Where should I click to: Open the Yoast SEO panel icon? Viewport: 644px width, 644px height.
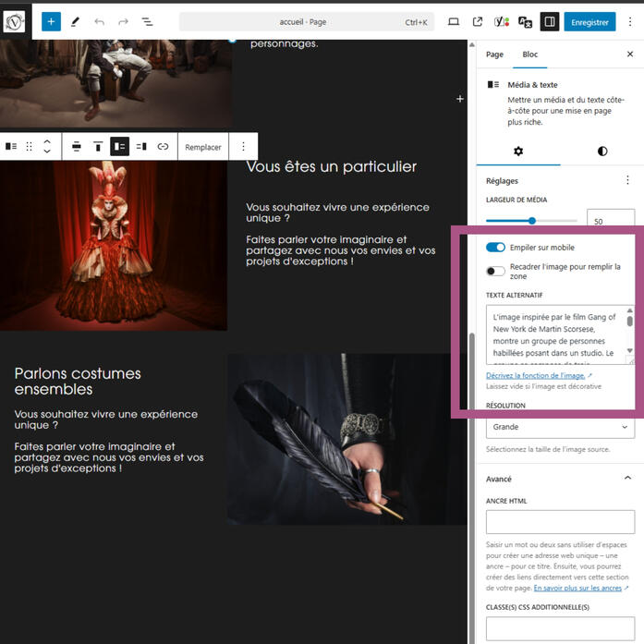coord(502,21)
